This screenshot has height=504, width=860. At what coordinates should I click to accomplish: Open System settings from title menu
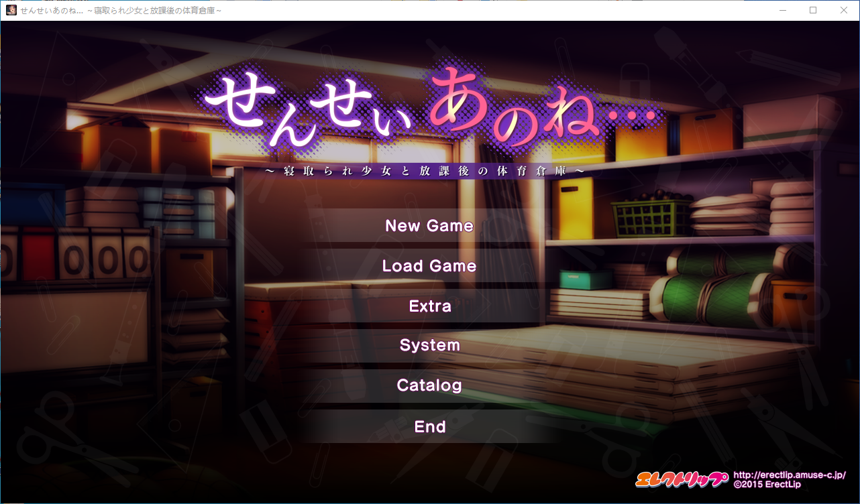click(x=429, y=346)
